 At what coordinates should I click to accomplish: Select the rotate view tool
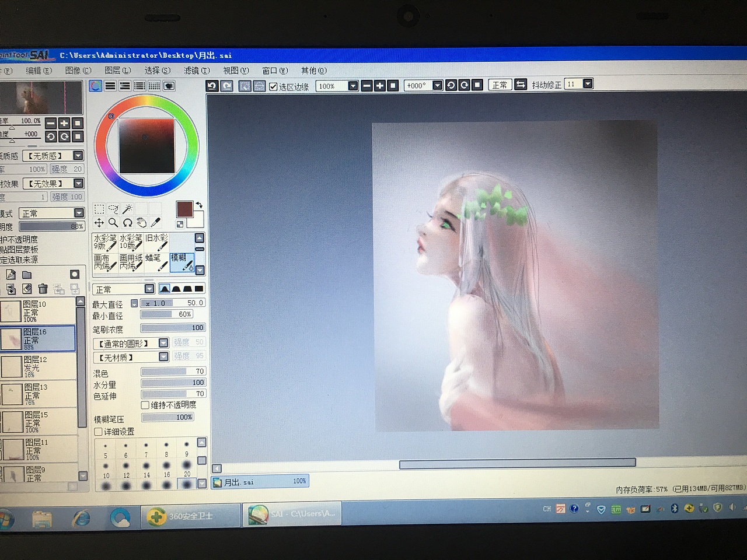[x=127, y=223]
